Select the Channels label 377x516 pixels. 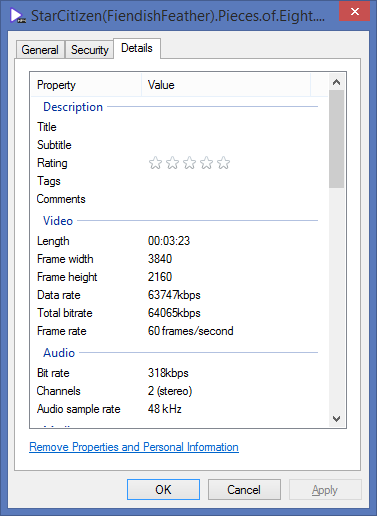tap(59, 391)
